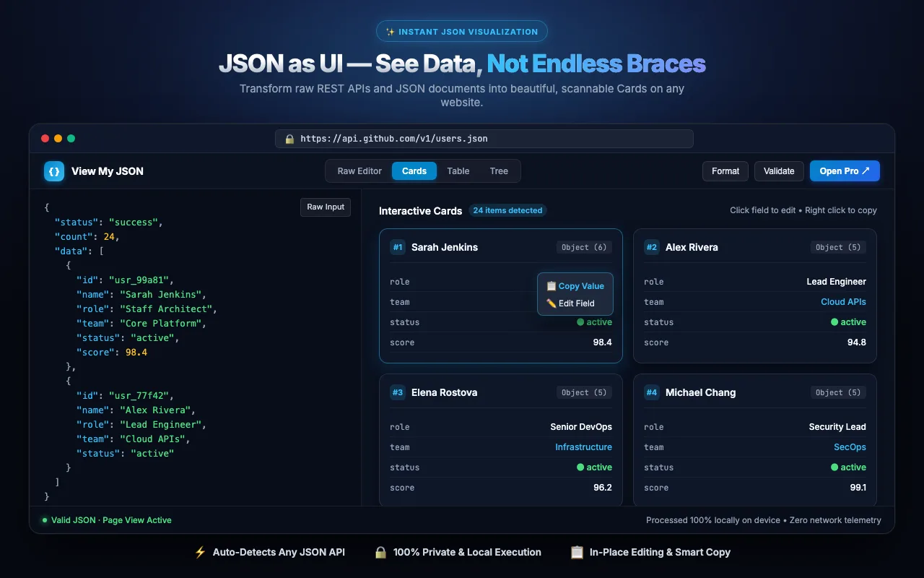Image resolution: width=924 pixels, height=578 pixels.
Task: Click the padlock icon beside 100% Private
Action: [x=381, y=552]
